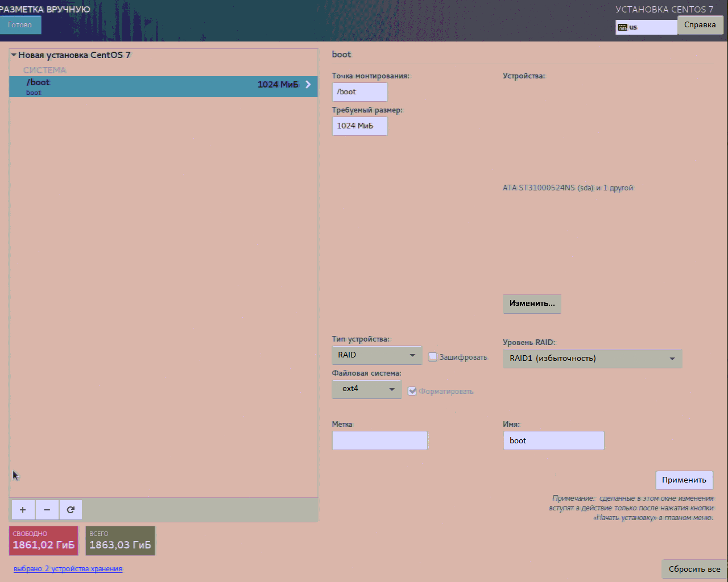Click the empty Метка input field

380,440
